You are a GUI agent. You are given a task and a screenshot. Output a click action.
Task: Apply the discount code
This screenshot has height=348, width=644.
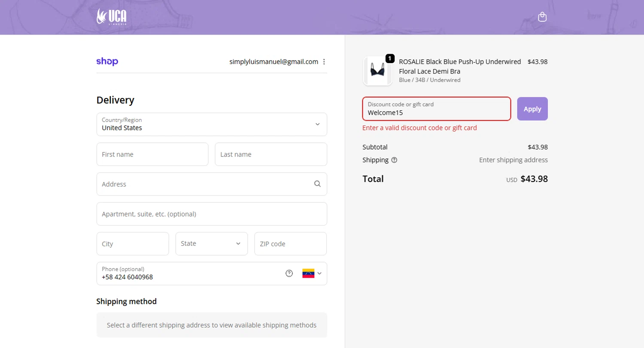point(532,109)
